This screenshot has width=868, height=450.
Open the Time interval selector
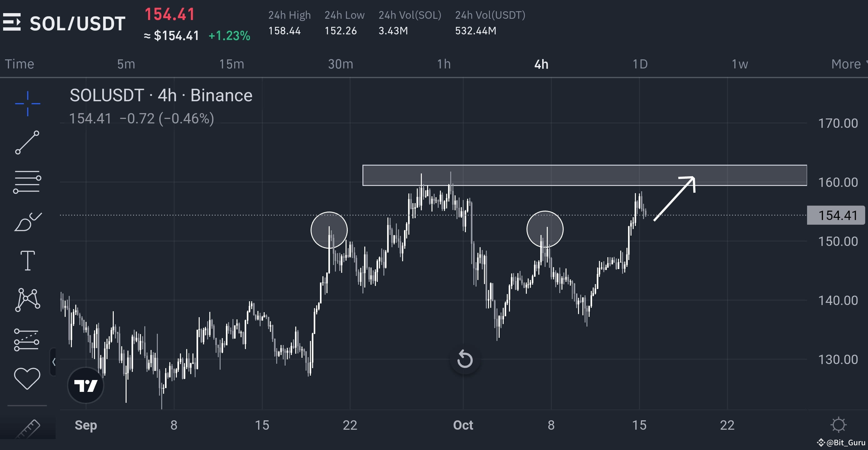[20, 64]
